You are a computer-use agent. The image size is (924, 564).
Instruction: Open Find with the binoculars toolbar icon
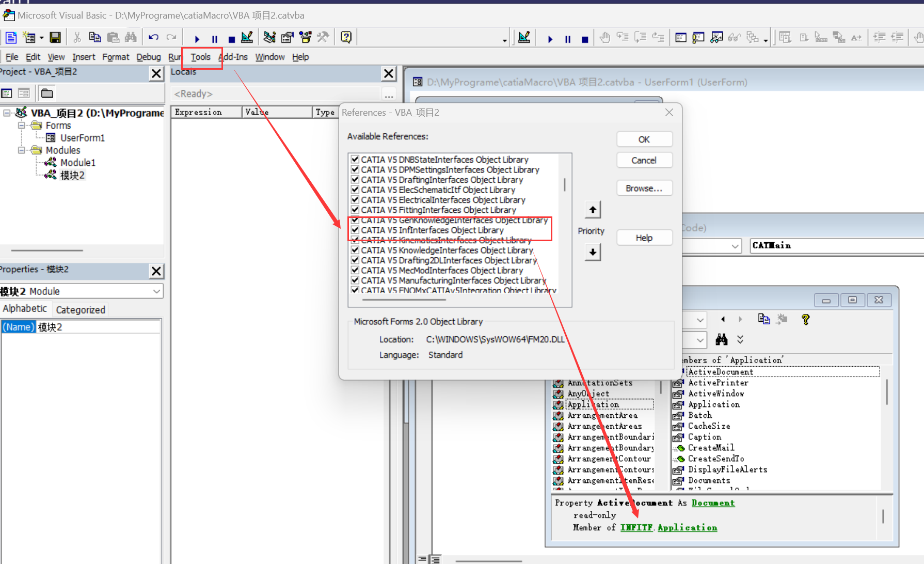[x=131, y=37]
